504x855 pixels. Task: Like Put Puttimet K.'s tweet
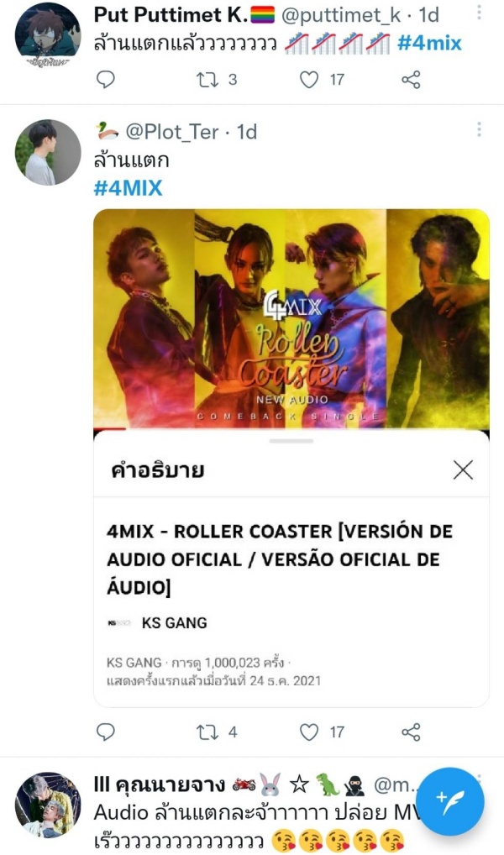pyautogui.click(x=309, y=80)
